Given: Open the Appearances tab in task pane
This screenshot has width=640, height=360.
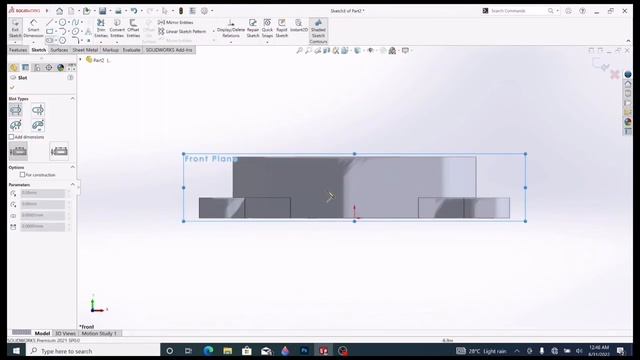Looking at the screenshot, I should (x=628, y=122).
